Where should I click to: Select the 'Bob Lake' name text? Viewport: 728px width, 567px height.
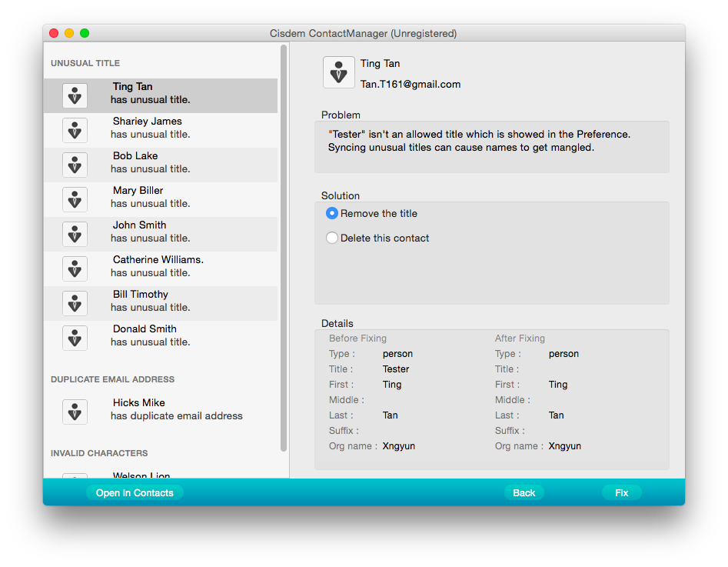pyautogui.click(x=135, y=155)
